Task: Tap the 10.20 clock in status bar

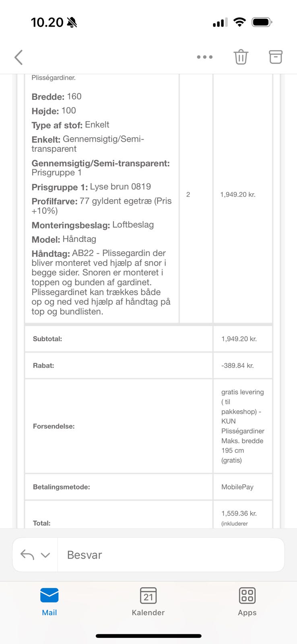Action: (x=47, y=23)
